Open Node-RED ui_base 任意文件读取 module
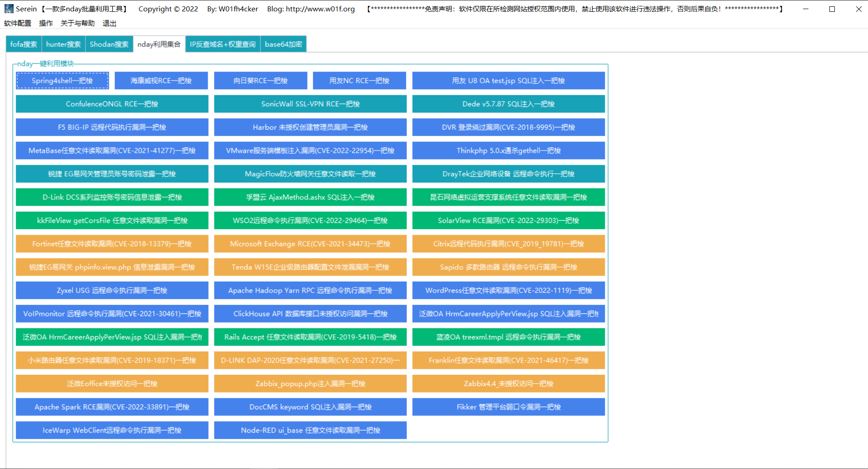 tap(310, 430)
